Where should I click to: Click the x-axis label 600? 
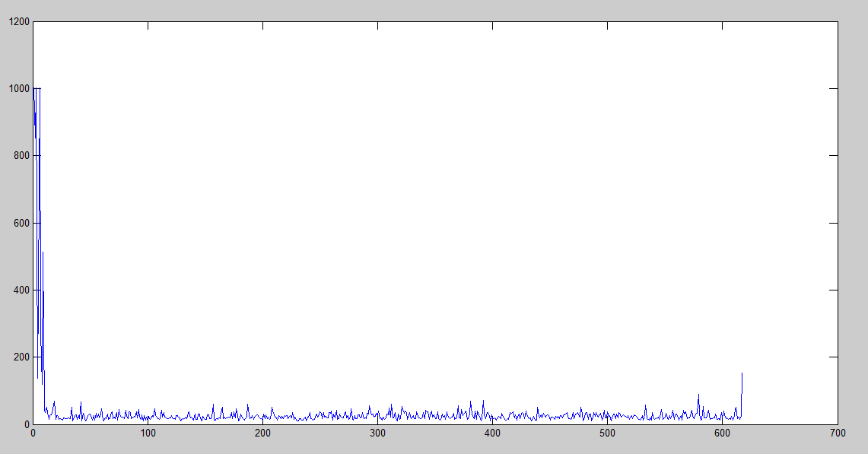tap(722, 433)
